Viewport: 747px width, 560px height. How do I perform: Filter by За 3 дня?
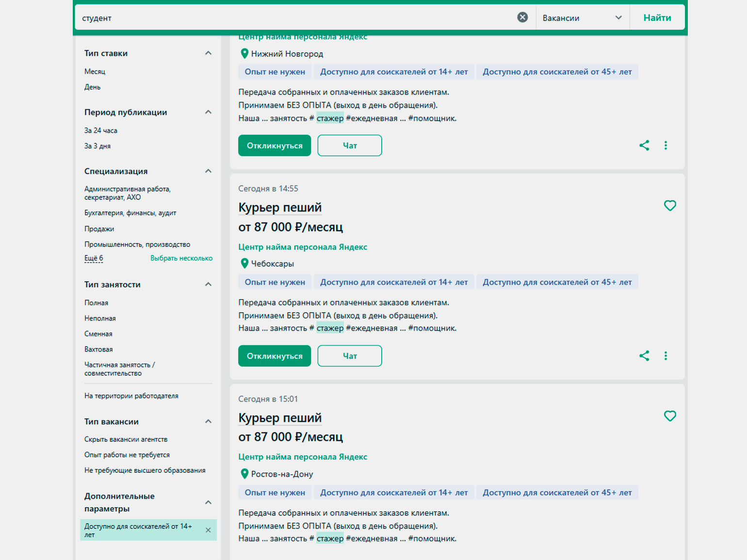tap(97, 146)
